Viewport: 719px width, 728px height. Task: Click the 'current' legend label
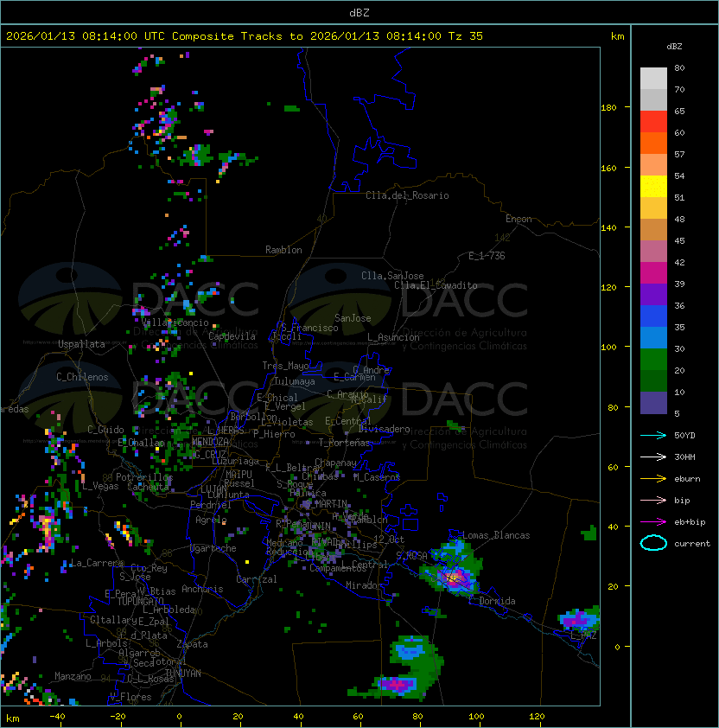(692, 544)
